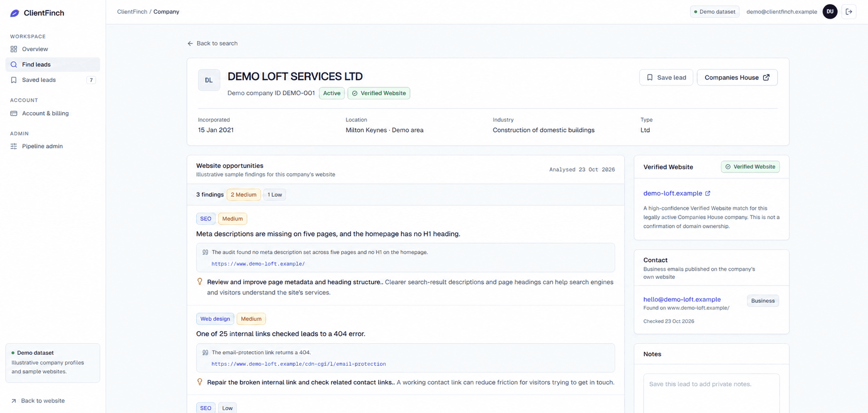Open Saved leads list
868x413 pixels.
click(x=52, y=80)
